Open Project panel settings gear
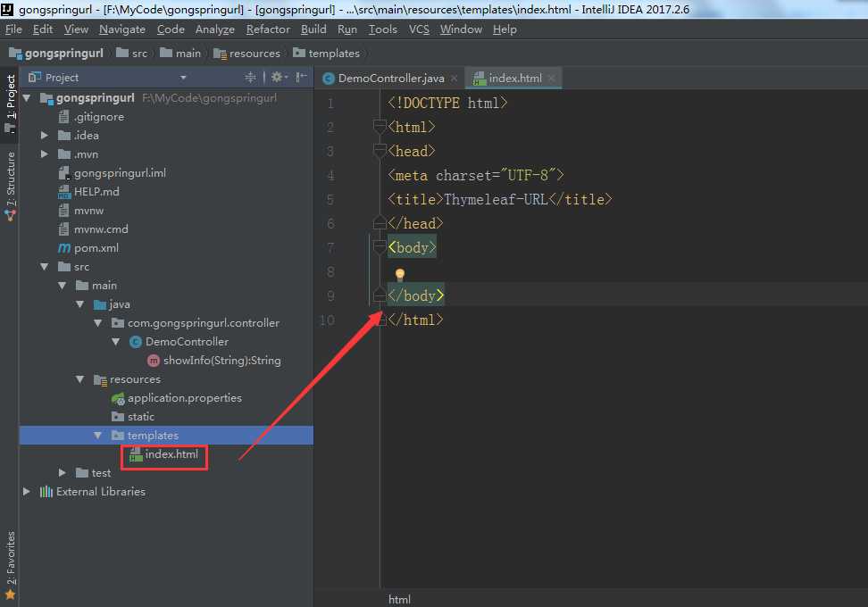The width and height of the screenshot is (868, 607). point(279,78)
